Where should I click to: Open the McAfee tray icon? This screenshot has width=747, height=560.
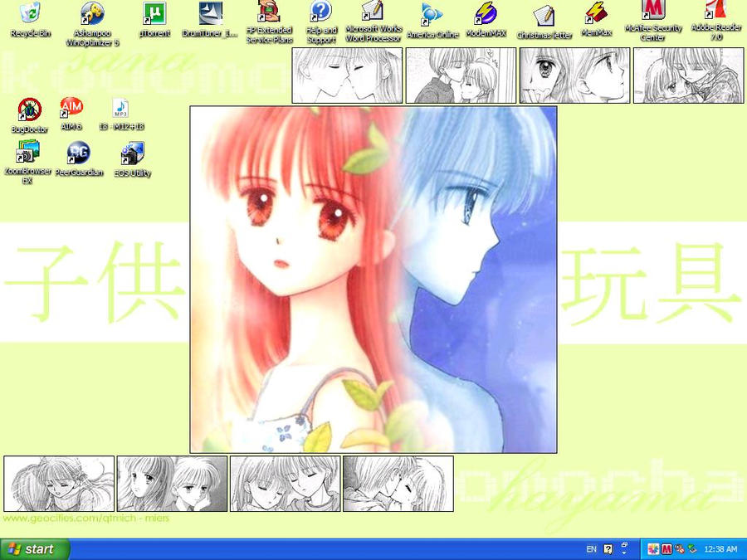[667, 549]
